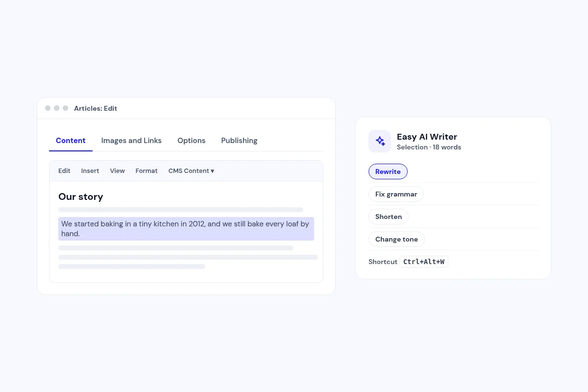Open the Insert menu
588x392 pixels.
(90, 171)
